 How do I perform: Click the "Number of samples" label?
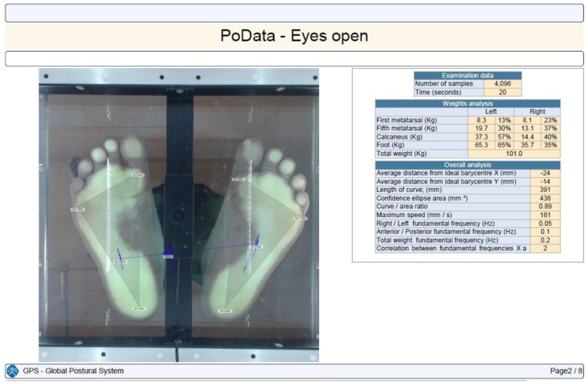coord(444,84)
